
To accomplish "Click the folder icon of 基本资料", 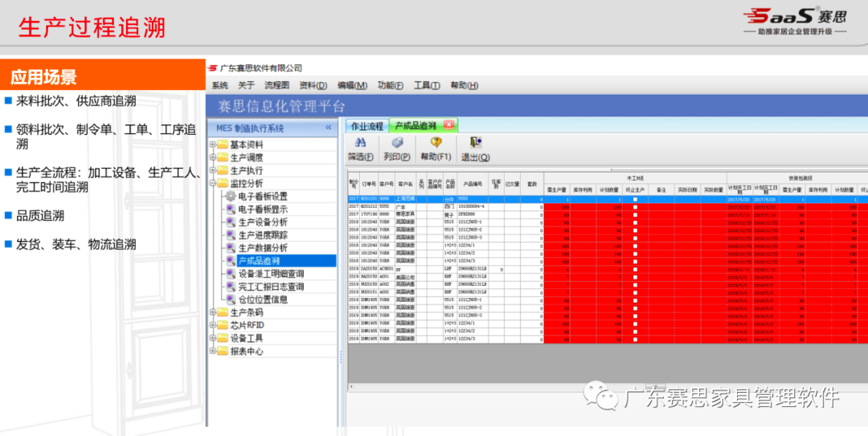I will point(223,145).
